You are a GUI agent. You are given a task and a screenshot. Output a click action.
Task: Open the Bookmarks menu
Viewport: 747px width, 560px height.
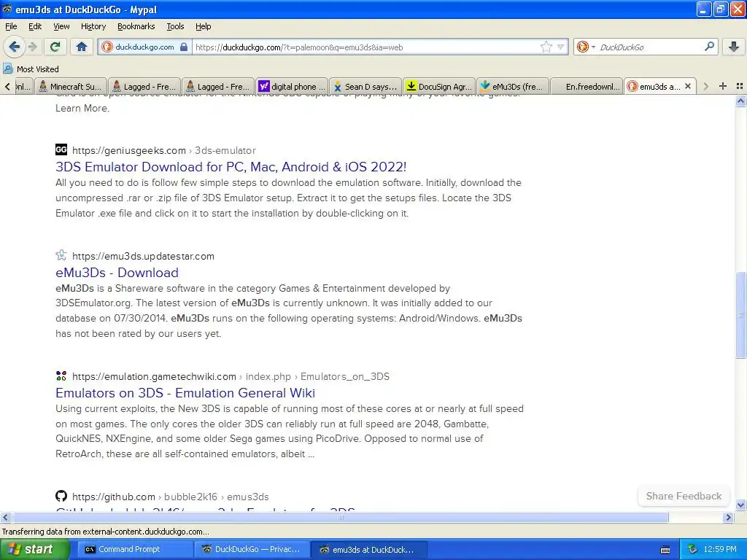[x=136, y=26]
